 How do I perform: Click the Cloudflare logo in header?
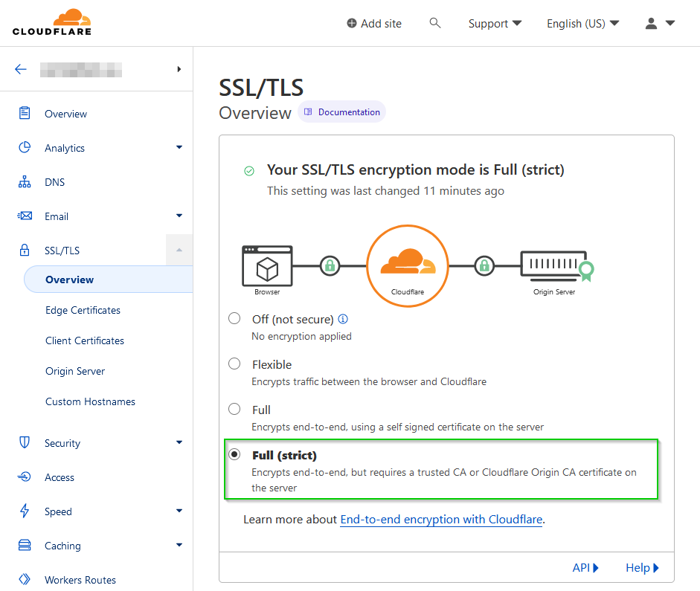(52, 22)
